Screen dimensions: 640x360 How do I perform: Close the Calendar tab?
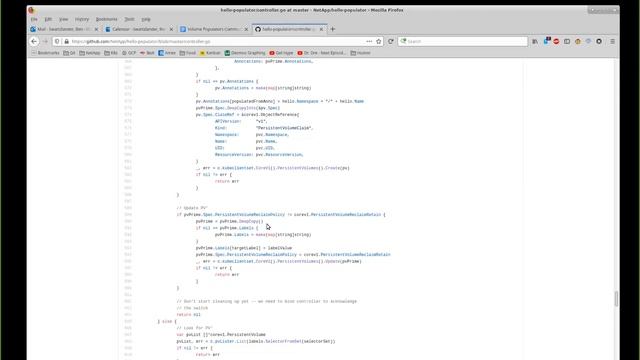point(171,29)
